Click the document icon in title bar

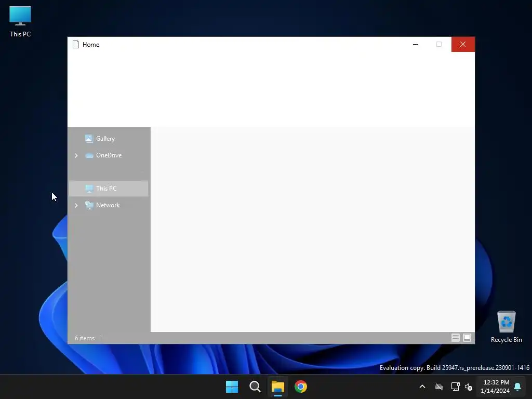(76, 45)
